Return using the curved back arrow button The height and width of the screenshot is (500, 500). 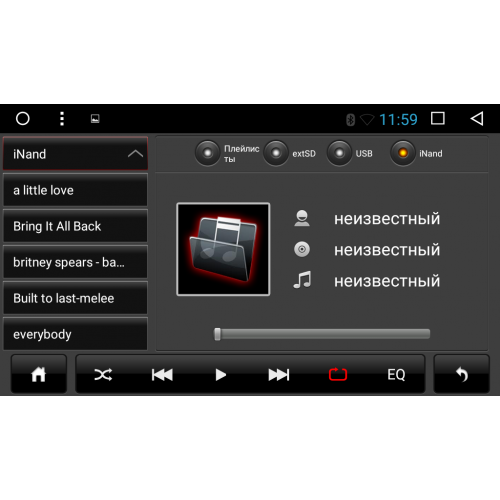pos(462,374)
